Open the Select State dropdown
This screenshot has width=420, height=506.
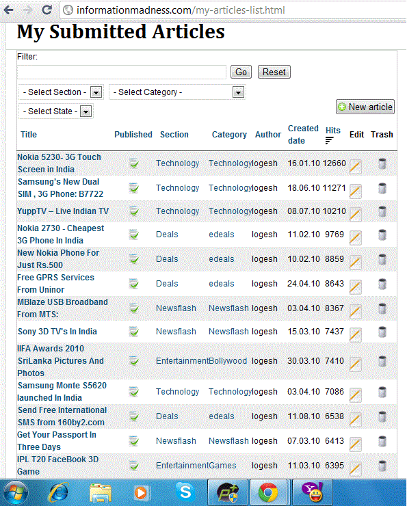pyautogui.click(x=57, y=111)
